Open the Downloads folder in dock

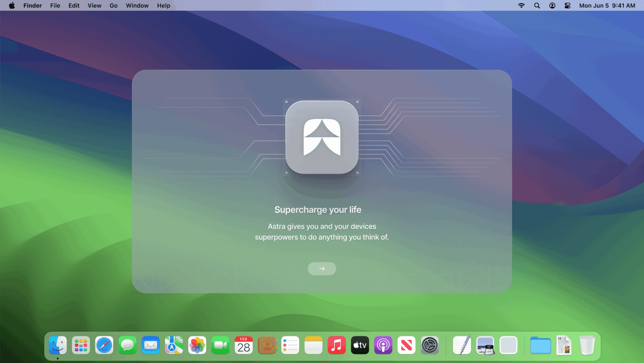click(540, 346)
